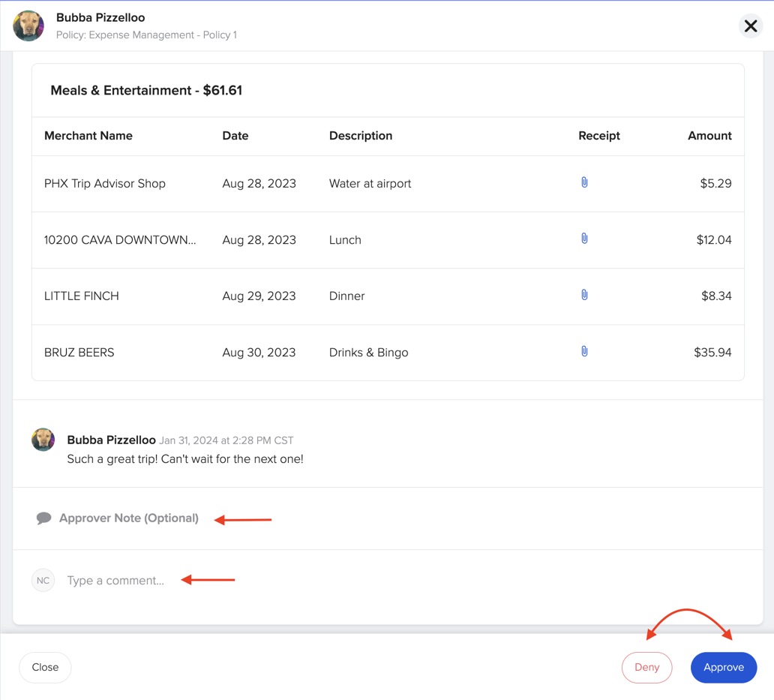Viewport: 774px width, 700px height.
Task: Open the receipt attachment for PHX Trip Advisor Shop
Action: [584, 182]
